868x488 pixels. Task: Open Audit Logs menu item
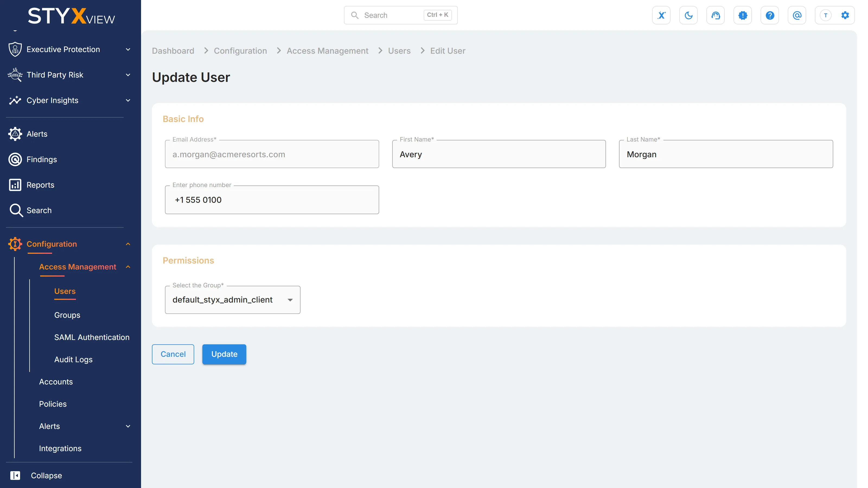(74, 359)
